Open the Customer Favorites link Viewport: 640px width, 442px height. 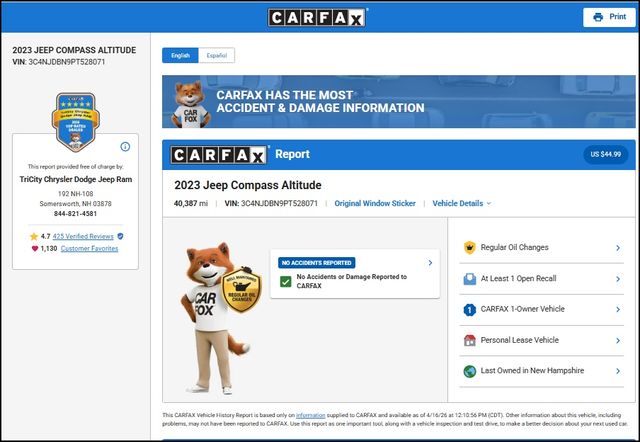(x=89, y=249)
